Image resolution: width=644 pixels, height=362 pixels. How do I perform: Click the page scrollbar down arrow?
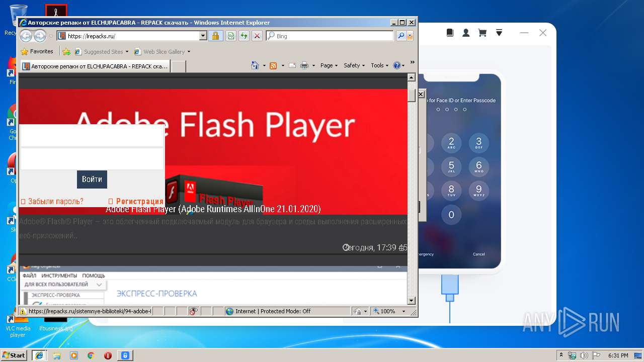pyautogui.click(x=411, y=301)
